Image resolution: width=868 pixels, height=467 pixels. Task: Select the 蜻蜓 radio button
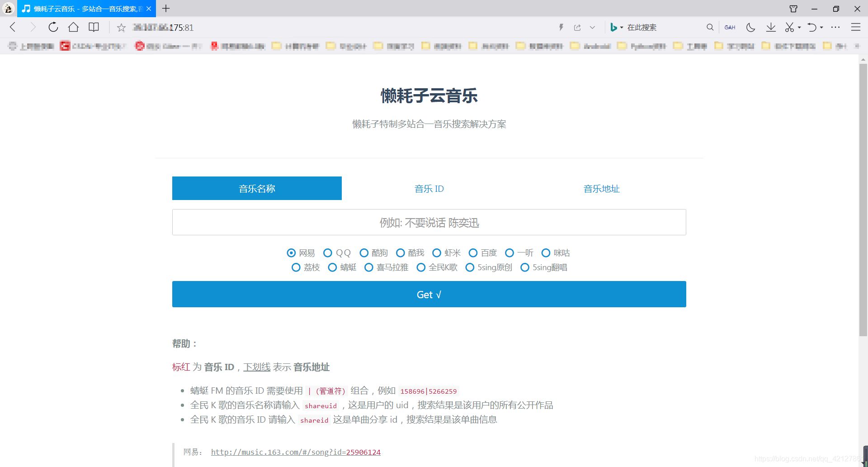332,267
